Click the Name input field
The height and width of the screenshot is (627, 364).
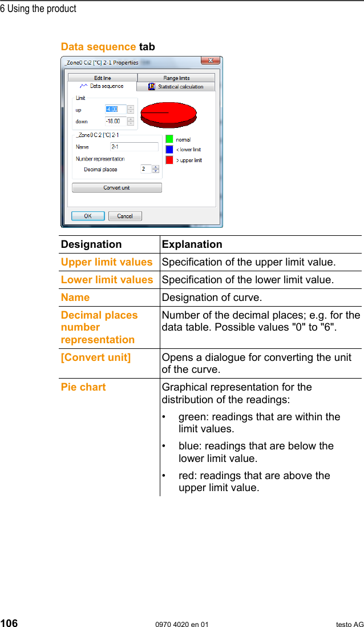pos(134,147)
